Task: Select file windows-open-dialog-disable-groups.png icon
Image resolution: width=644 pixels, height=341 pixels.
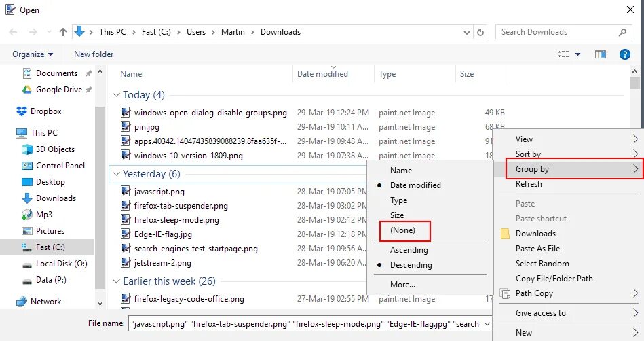Action: coord(126,113)
